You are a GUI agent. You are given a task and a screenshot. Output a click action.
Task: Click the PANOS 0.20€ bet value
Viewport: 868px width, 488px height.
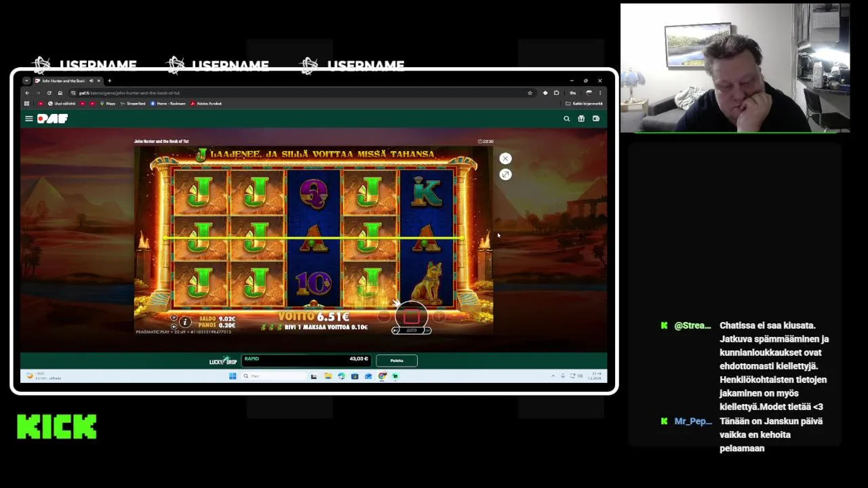217,325
